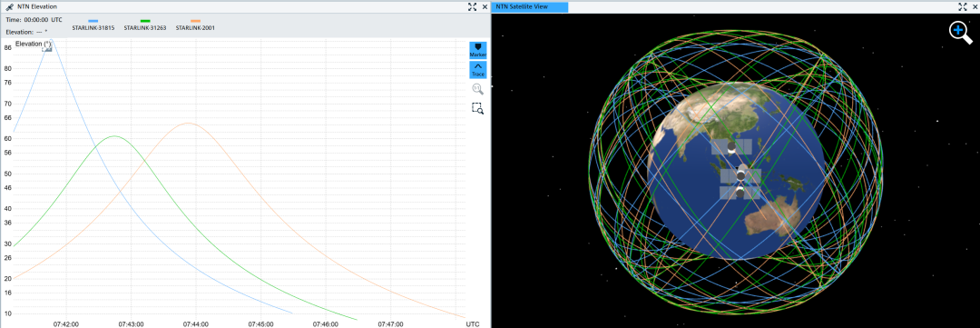Viewport: 980px width, 328px height.
Task: Click the 07:42:00 time axis label
Action: click(x=65, y=324)
